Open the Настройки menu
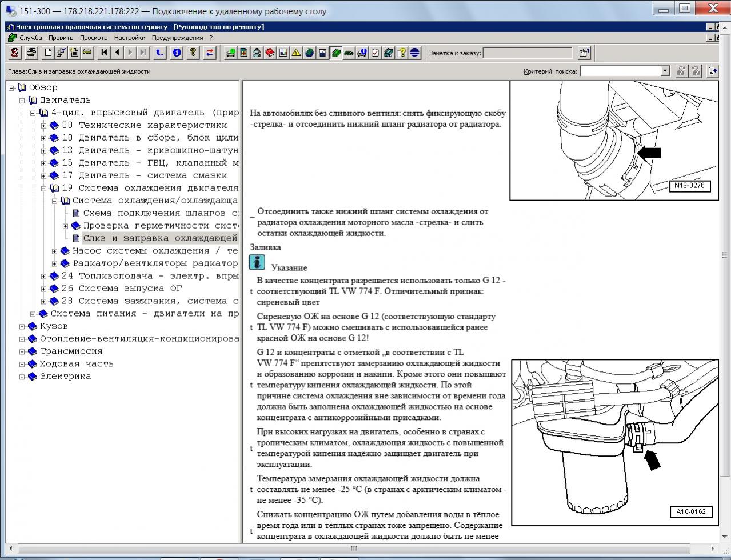Viewport: 731px width, 560px height. (130, 38)
